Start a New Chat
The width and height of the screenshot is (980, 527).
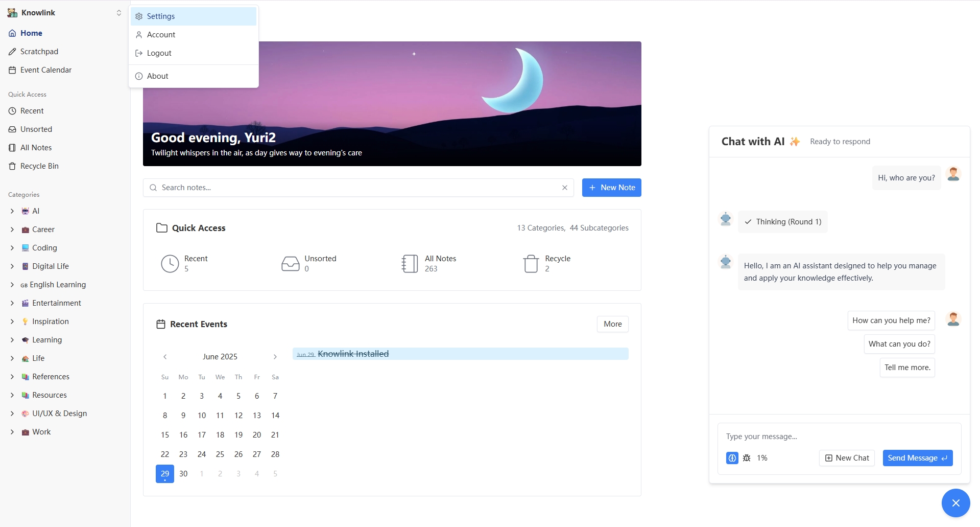click(x=847, y=458)
